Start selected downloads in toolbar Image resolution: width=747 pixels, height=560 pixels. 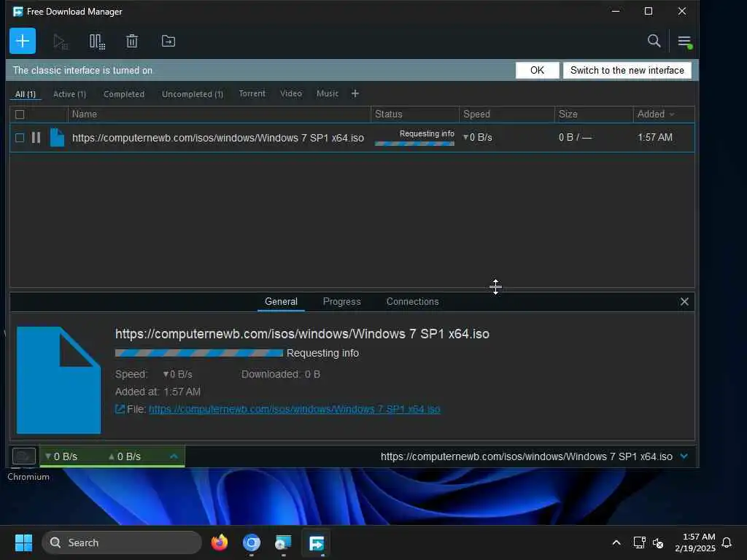tap(60, 42)
